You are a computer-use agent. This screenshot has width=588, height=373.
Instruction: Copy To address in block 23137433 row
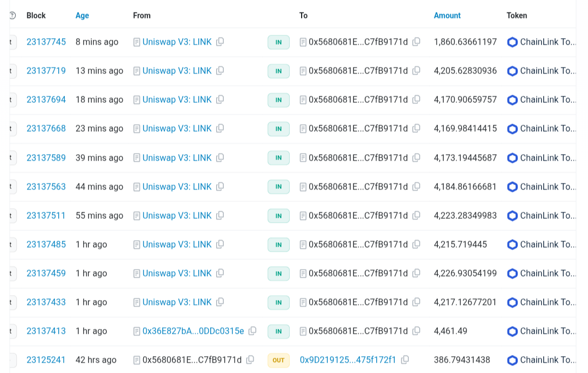pyautogui.click(x=416, y=302)
